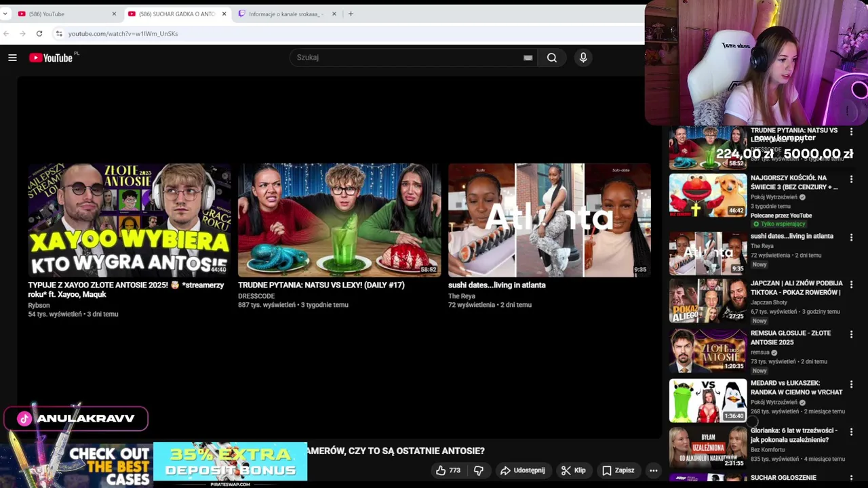Close the first (586) YouTube tab

pyautogui.click(x=114, y=14)
